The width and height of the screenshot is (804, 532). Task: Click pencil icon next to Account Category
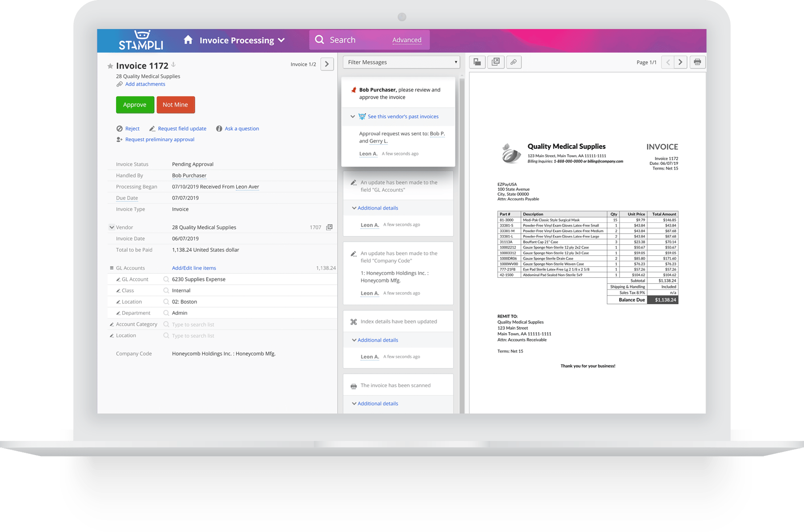pyautogui.click(x=112, y=324)
